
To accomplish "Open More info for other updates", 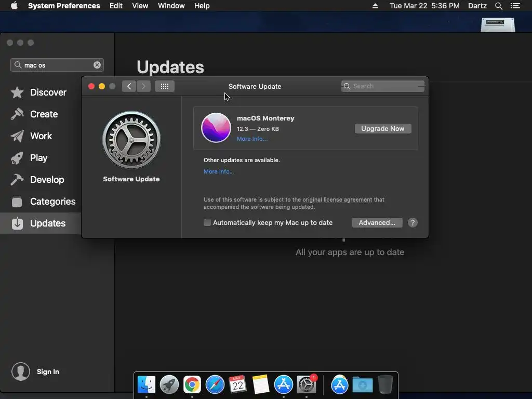I will 219,171.
